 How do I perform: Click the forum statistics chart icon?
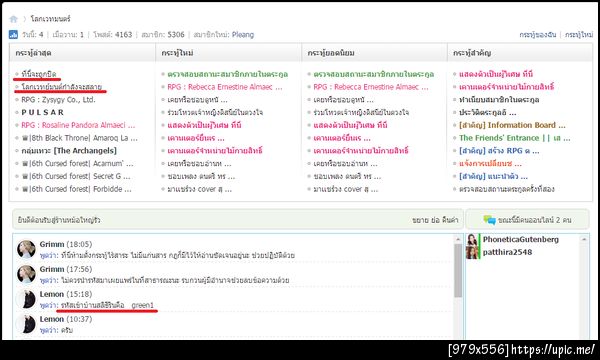click(13, 34)
